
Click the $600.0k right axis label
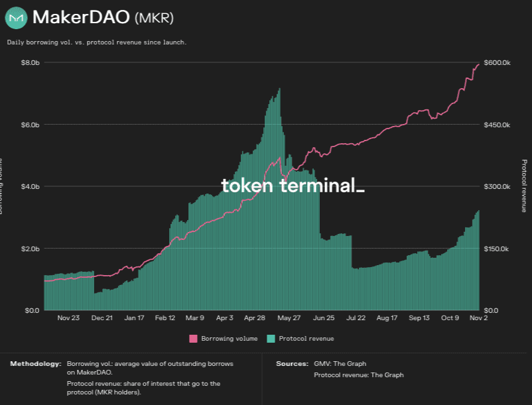(x=497, y=63)
